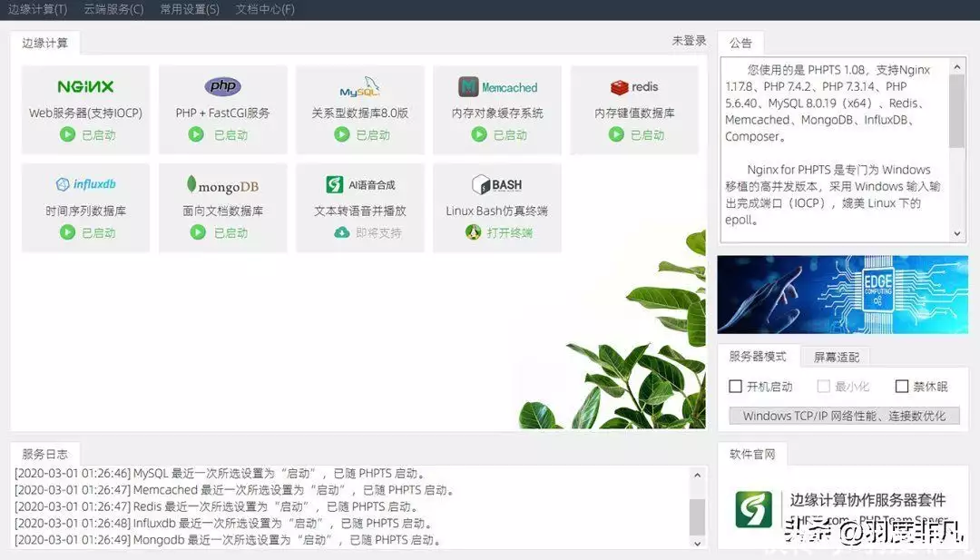
Task: Click influxdb green play status icon
Action: (67, 232)
